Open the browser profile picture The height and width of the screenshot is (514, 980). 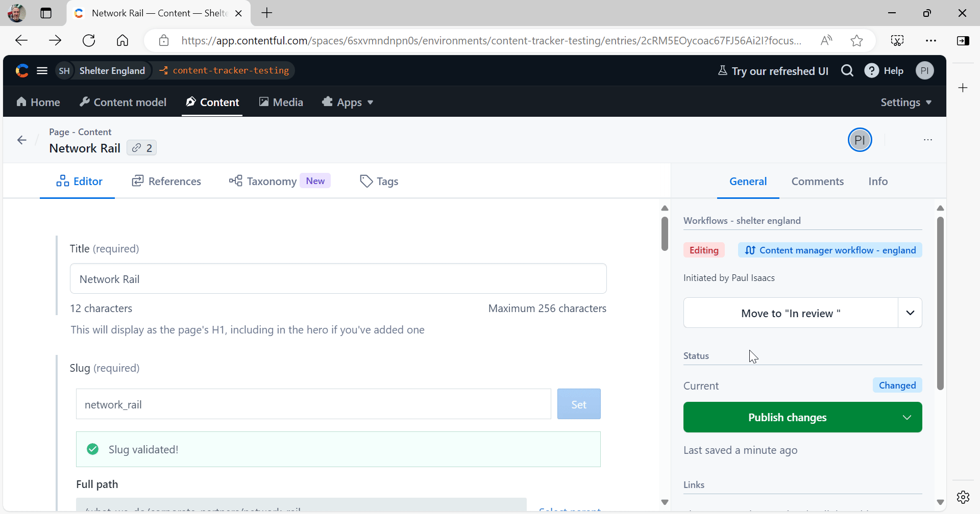[16, 13]
